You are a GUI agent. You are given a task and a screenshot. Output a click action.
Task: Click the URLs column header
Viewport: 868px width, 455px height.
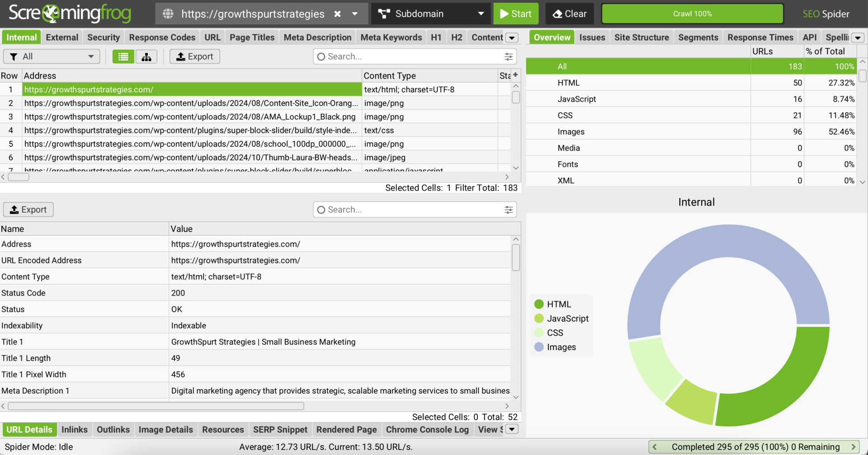point(777,51)
